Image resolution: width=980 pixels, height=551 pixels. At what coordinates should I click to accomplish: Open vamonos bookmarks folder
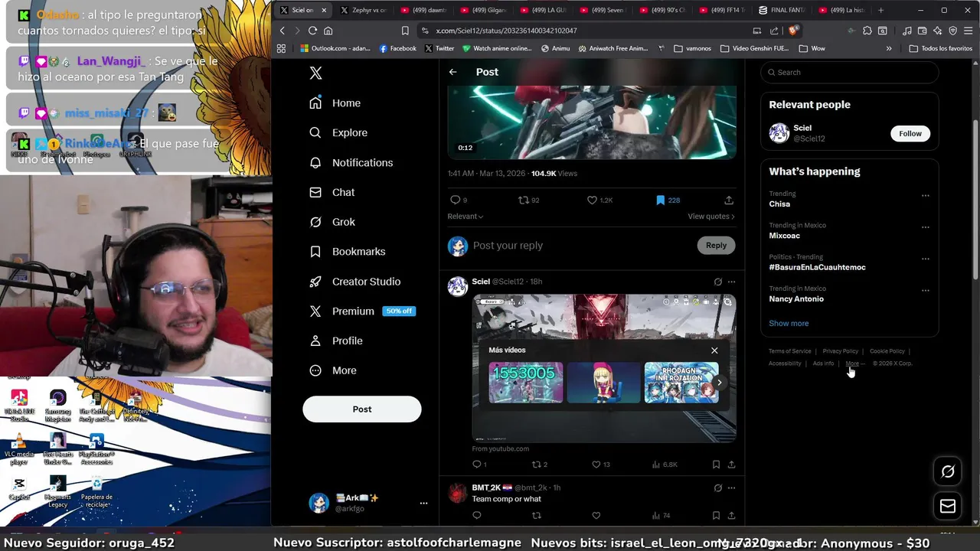tap(693, 48)
